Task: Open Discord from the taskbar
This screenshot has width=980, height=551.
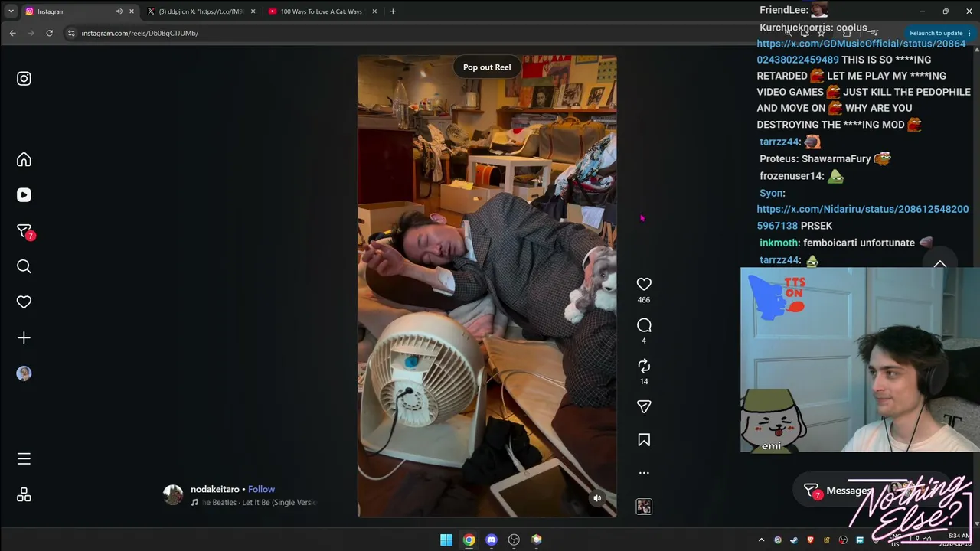Action: (492, 540)
